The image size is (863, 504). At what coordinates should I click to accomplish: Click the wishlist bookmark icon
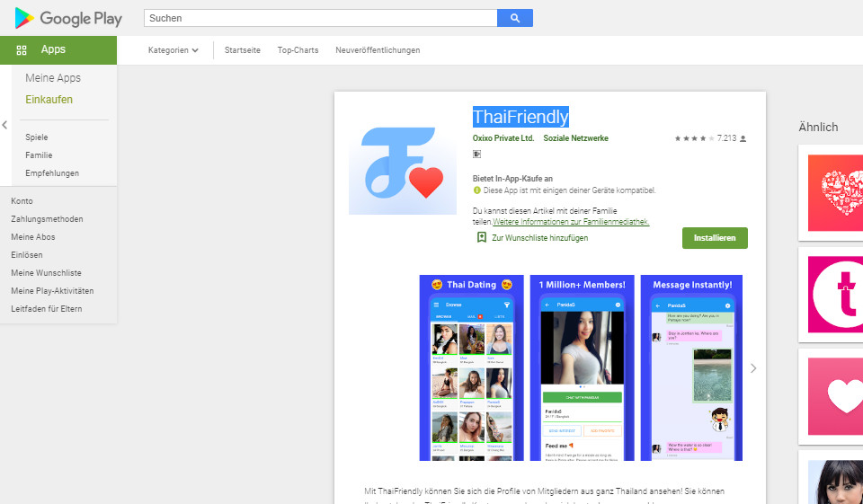[482, 238]
